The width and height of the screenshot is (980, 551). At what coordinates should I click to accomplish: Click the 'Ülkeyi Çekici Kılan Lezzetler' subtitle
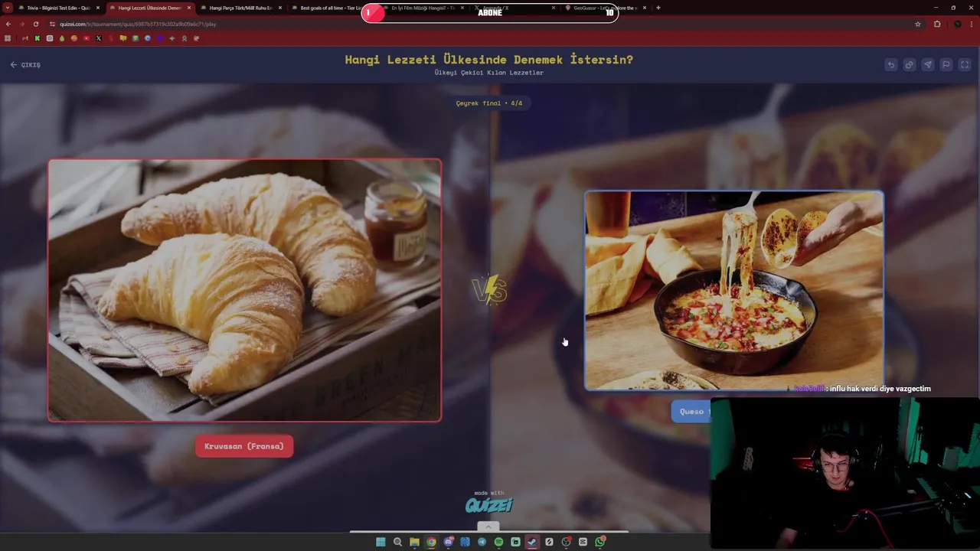click(x=489, y=73)
